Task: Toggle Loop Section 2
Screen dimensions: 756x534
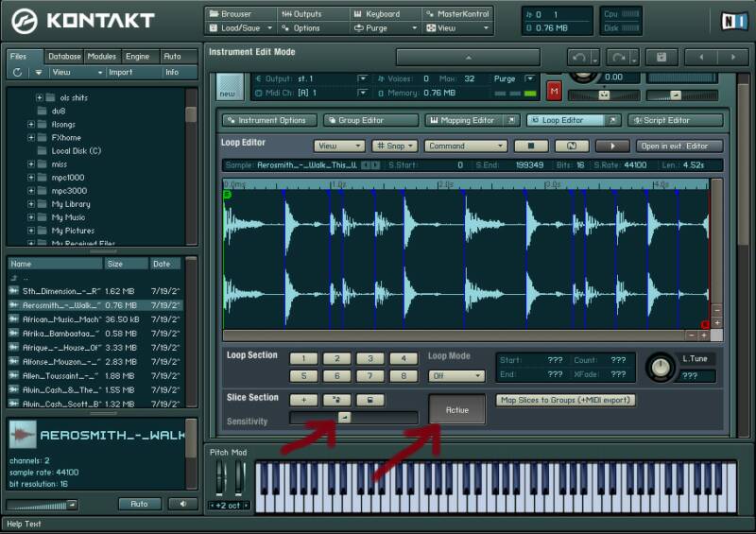Action: click(x=336, y=358)
